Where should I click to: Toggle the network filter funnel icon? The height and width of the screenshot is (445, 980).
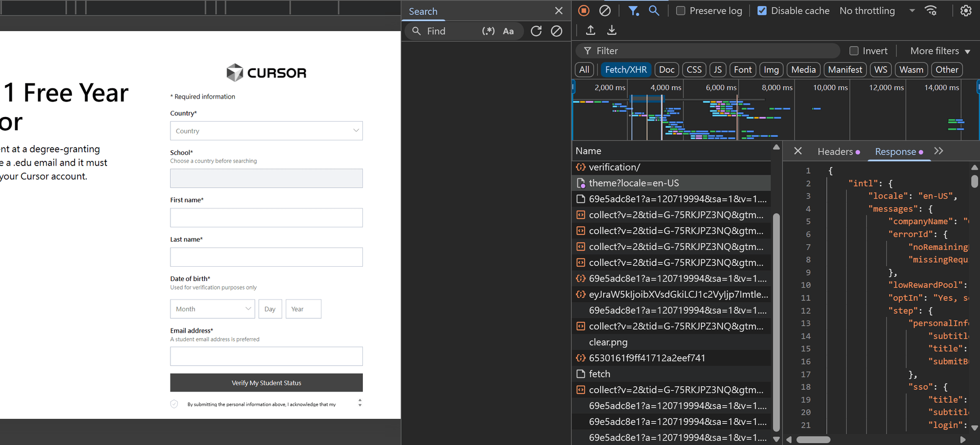click(633, 11)
